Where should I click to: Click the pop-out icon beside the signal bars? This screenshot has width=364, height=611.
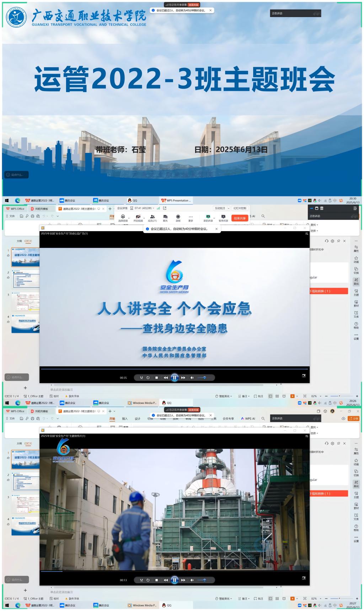[165, 208]
